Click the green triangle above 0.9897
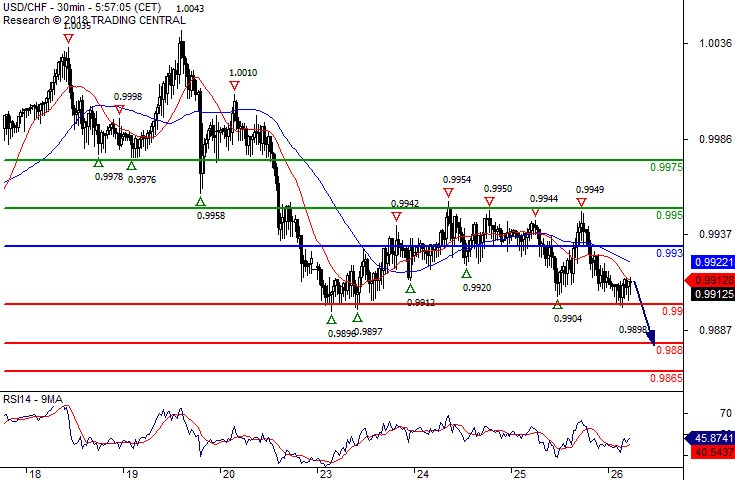Viewport: 735px width, 480px height. tap(357, 317)
